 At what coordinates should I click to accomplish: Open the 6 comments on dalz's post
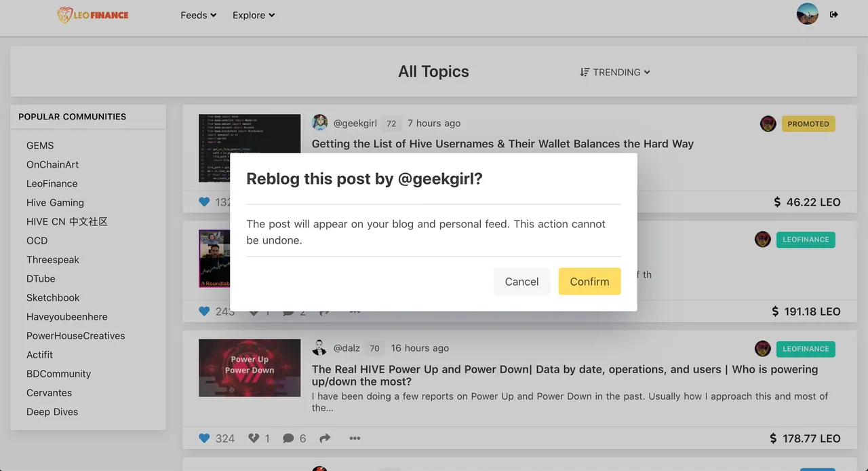294,438
